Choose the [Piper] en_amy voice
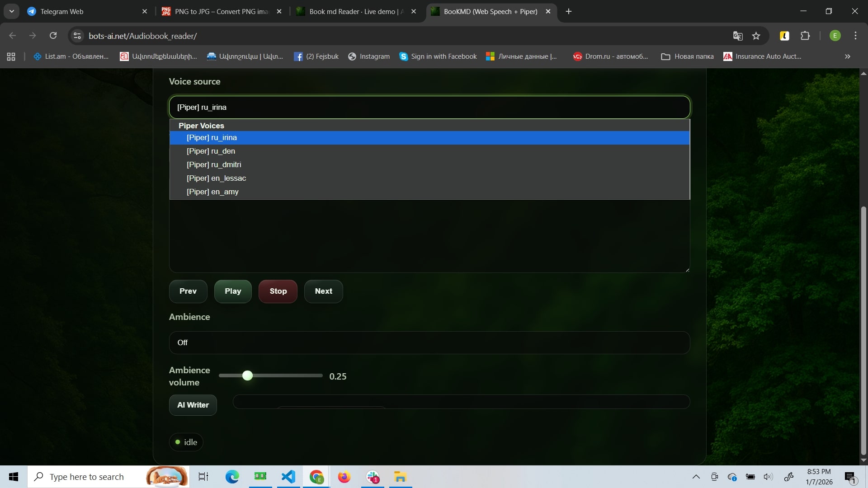The width and height of the screenshot is (868, 488). click(212, 192)
